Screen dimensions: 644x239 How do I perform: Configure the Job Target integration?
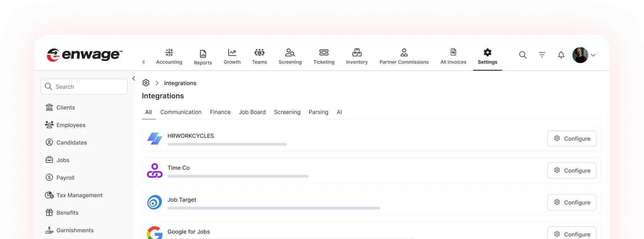pos(571,202)
